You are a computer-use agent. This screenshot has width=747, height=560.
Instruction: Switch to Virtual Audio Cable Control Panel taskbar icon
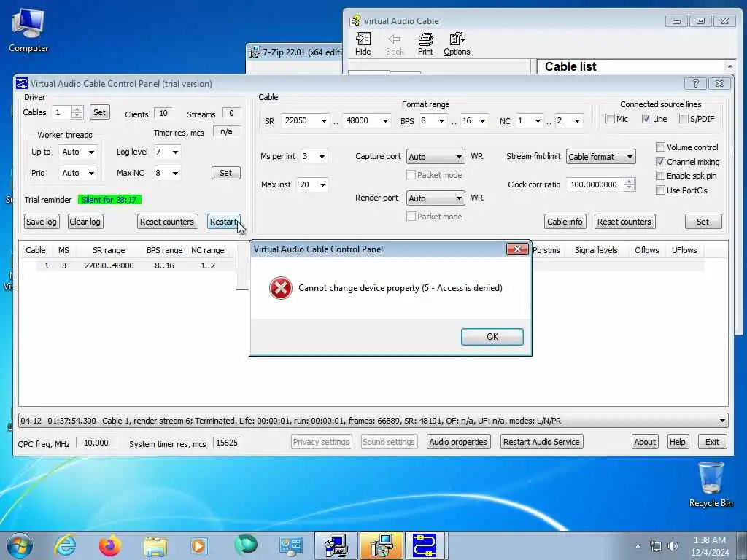pos(425,545)
